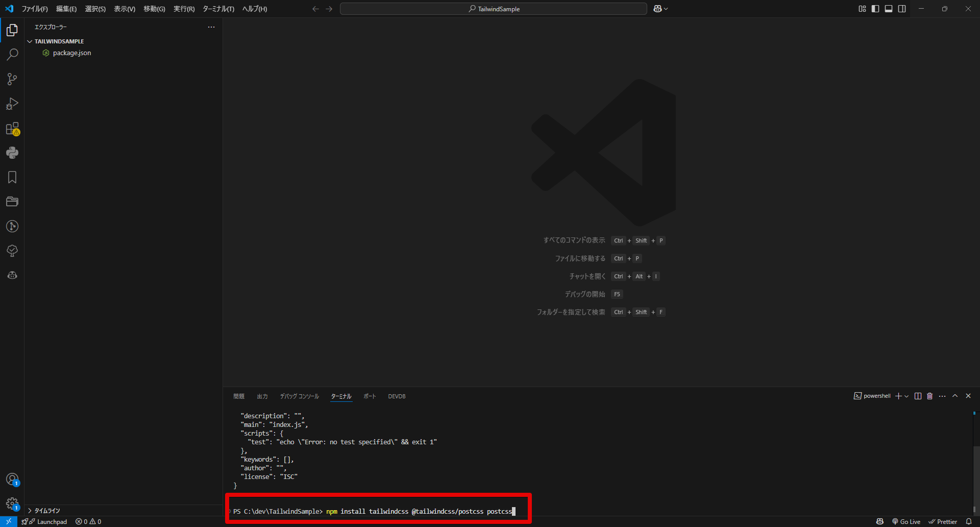Open the Extensions view with warning badge

point(12,129)
